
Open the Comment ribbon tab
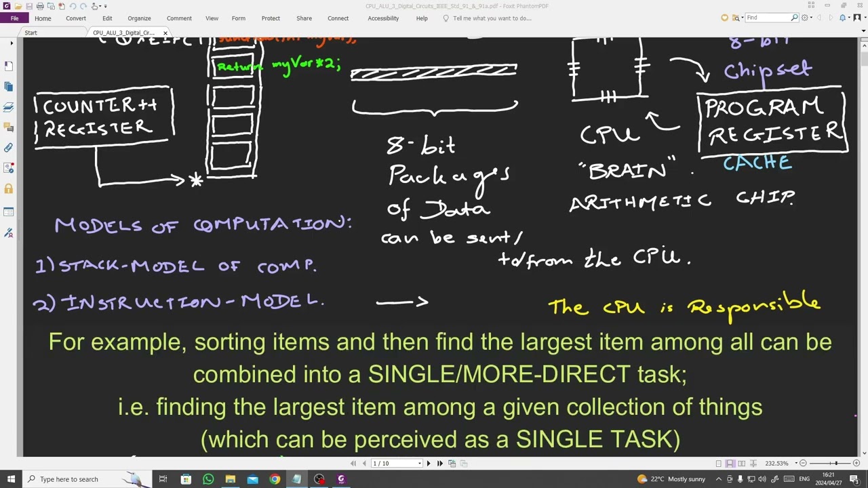[179, 18]
